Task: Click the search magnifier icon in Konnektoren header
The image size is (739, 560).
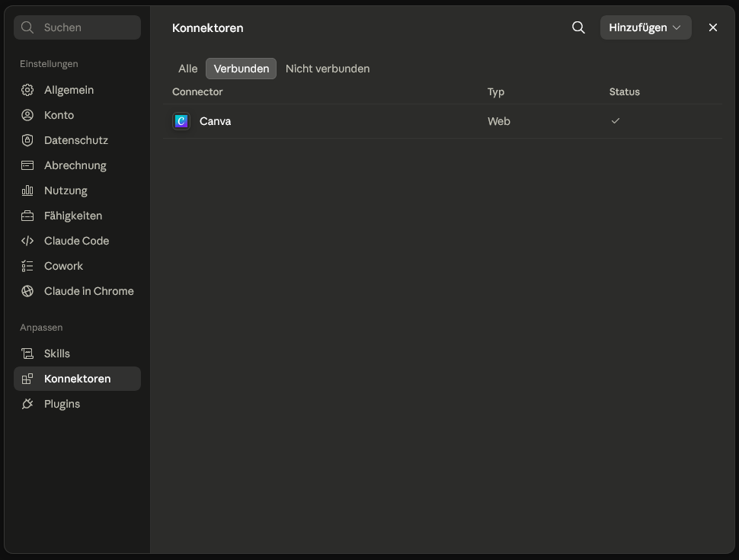Action: point(578,27)
